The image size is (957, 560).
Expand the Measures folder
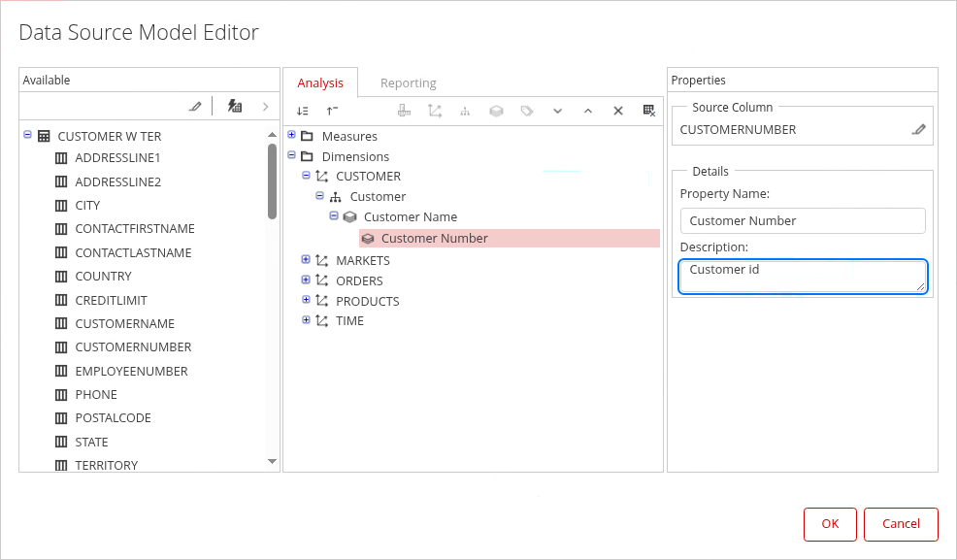click(x=292, y=135)
